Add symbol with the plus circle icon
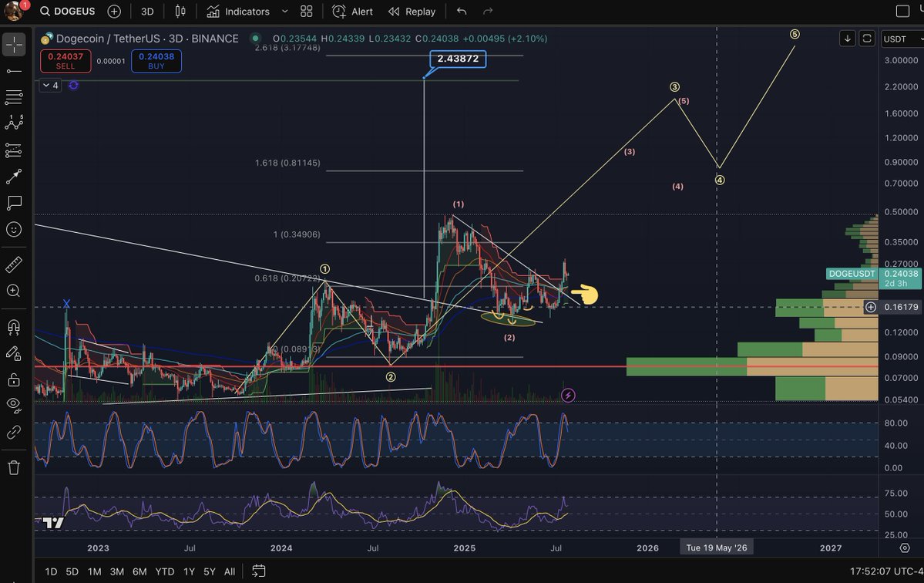 tap(114, 12)
